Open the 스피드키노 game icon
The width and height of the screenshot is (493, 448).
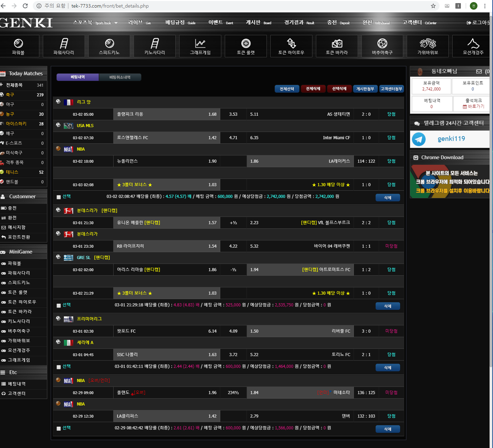(109, 44)
